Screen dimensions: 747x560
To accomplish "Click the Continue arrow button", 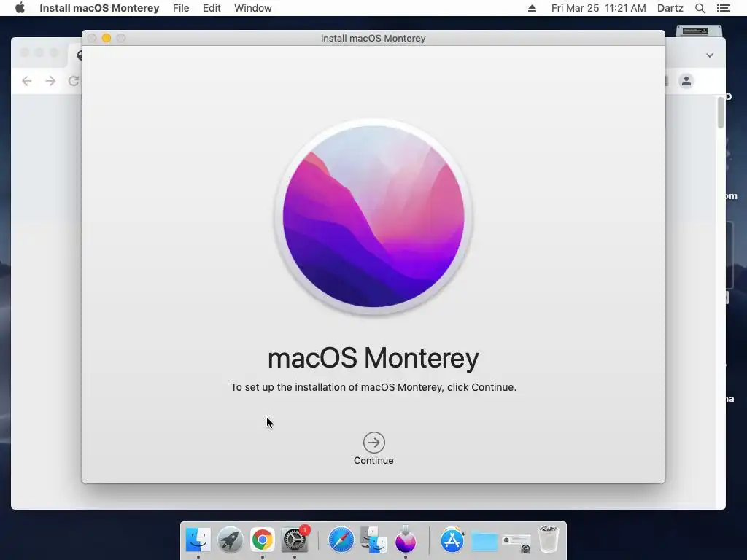I will coord(374,443).
